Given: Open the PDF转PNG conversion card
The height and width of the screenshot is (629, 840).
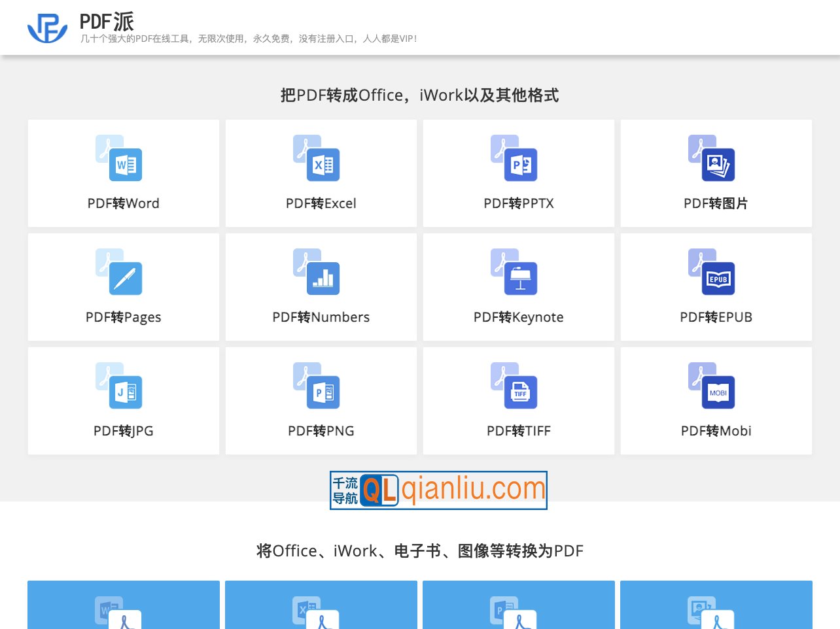Looking at the screenshot, I should point(321,400).
